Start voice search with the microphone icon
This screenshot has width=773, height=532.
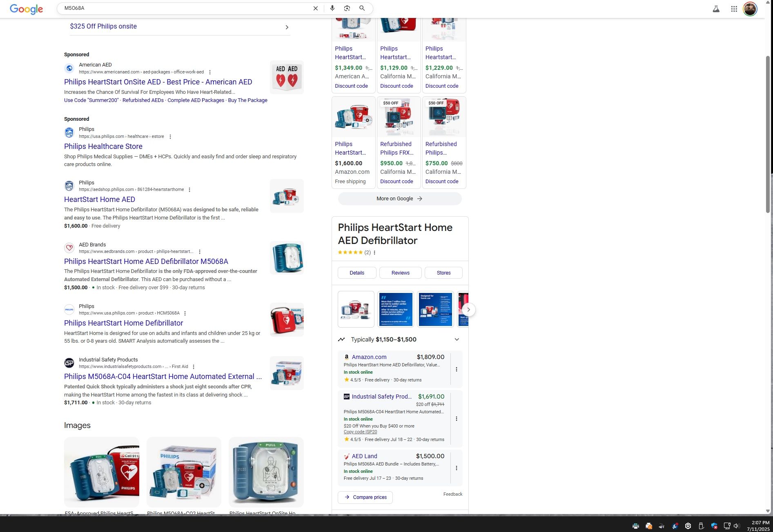tap(332, 8)
